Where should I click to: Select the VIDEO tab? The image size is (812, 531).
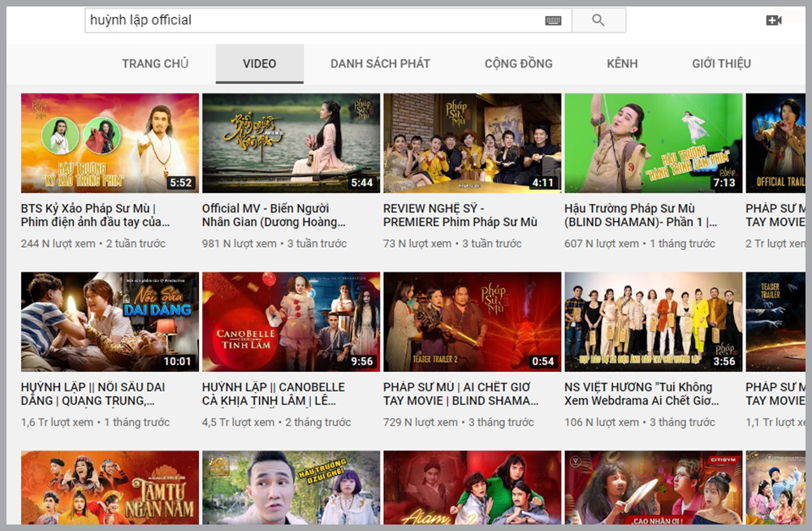(x=259, y=63)
